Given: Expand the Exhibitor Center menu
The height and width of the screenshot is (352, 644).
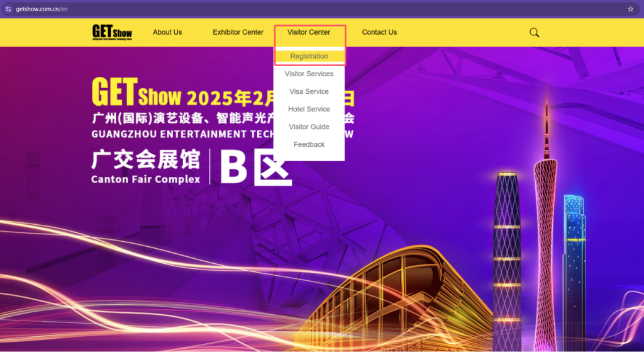Looking at the screenshot, I should pos(238,32).
